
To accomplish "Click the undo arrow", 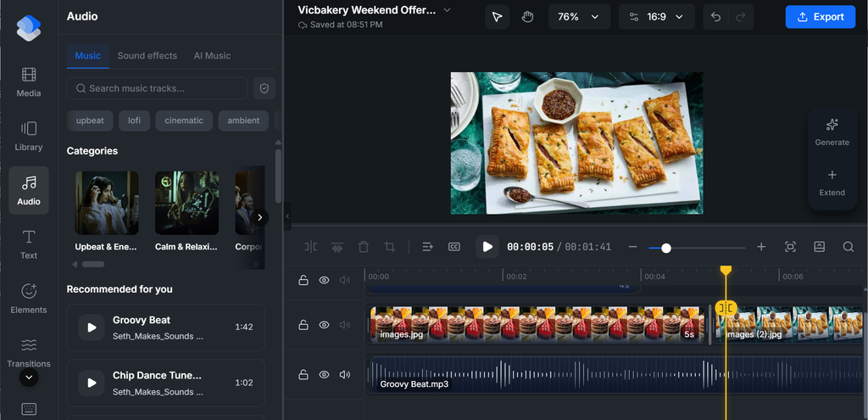I will click(715, 17).
